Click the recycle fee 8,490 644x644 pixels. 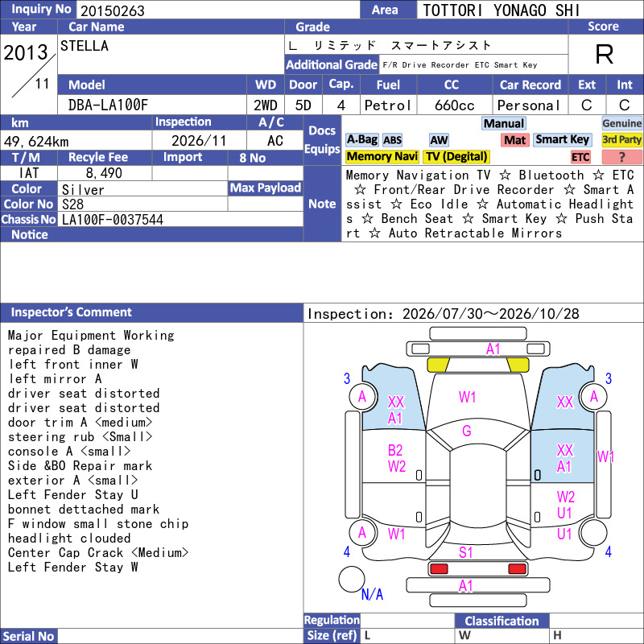[104, 173]
